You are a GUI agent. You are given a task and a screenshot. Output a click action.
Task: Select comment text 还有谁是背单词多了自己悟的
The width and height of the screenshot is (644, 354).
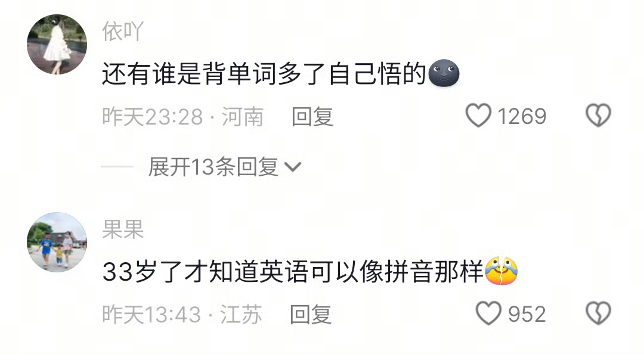point(264,74)
